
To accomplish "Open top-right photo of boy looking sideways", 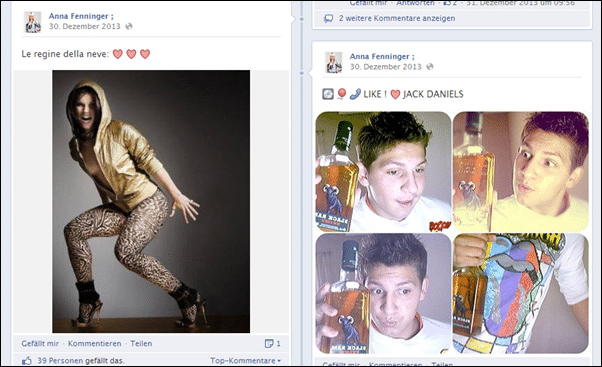I will 521,172.
